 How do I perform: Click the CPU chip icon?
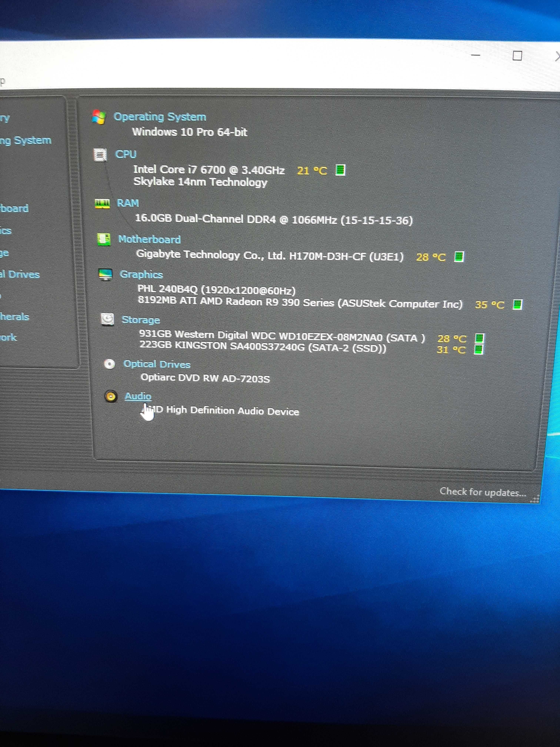[x=100, y=155]
